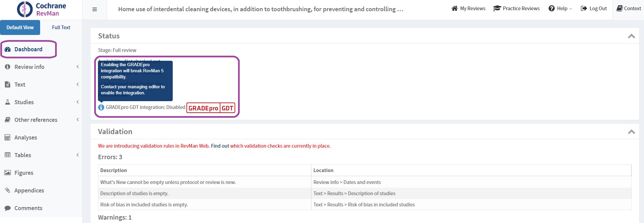The image size is (644, 223).
Task: Click the Studies flask icon
Action: (x=7, y=102)
